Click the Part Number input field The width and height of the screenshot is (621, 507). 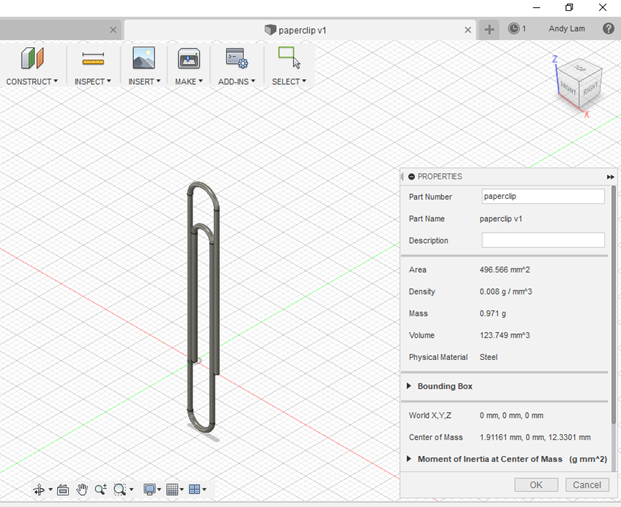point(543,196)
